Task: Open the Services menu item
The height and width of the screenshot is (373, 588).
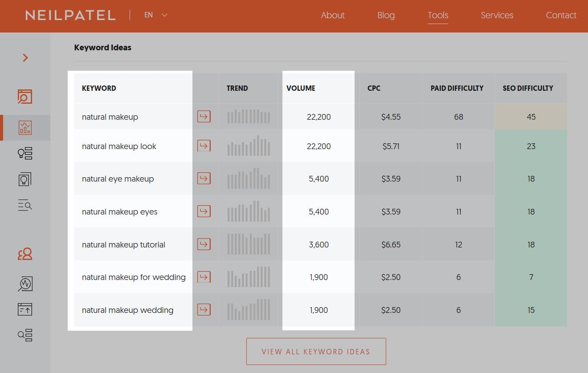Action: (x=497, y=15)
